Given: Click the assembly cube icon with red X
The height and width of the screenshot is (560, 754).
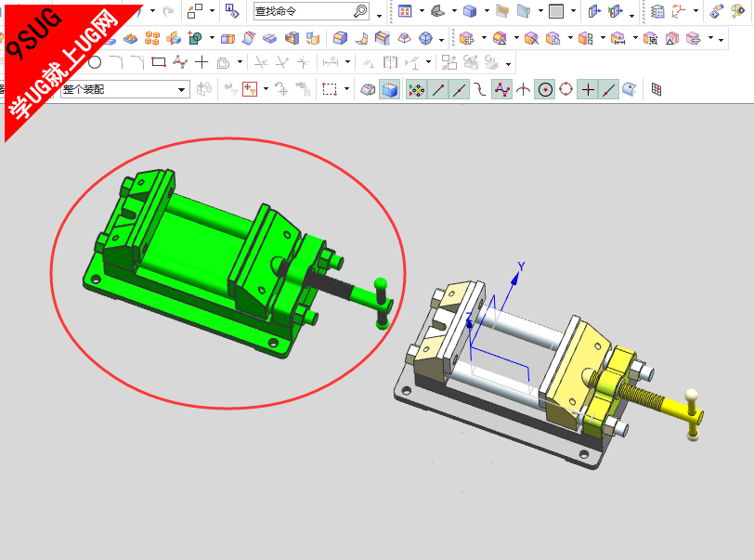Looking at the screenshot, I should pyautogui.click(x=531, y=38).
